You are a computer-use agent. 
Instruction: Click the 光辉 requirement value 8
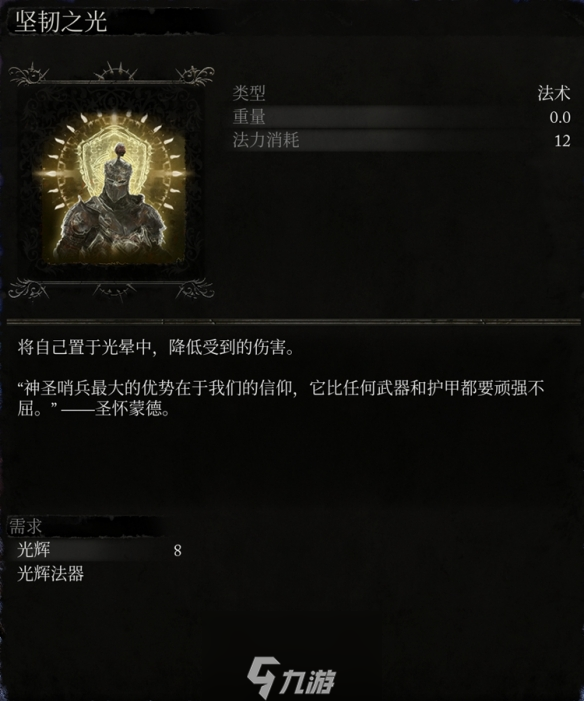point(178,550)
